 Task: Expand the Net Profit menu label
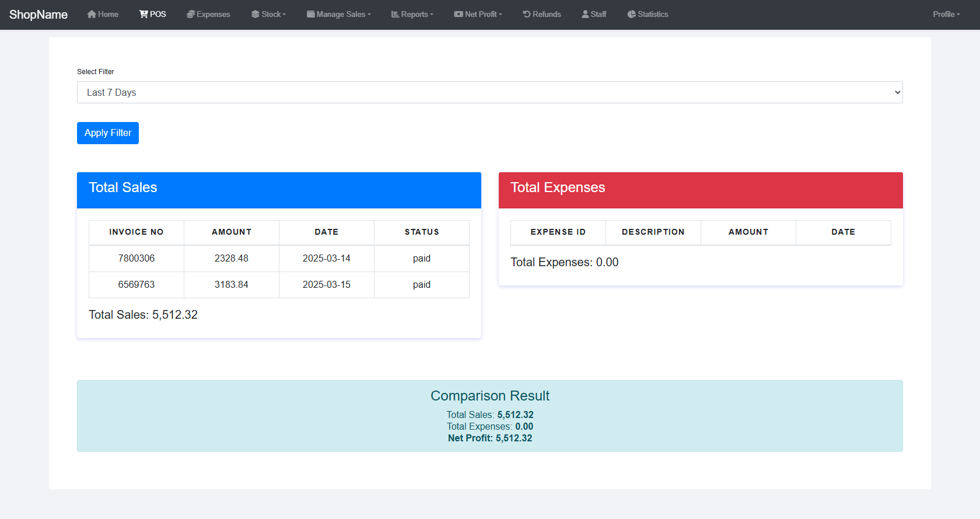point(484,14)
